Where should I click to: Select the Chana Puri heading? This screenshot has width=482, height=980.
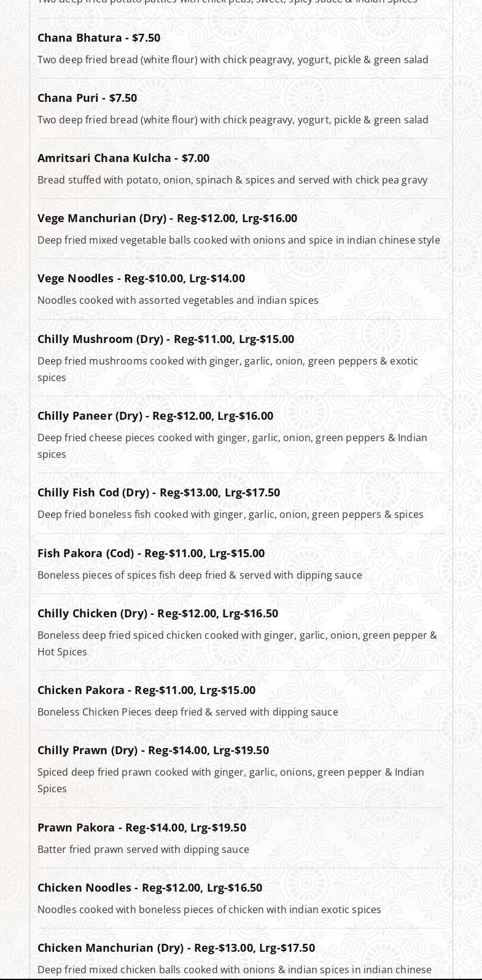[x=87, y=98]
